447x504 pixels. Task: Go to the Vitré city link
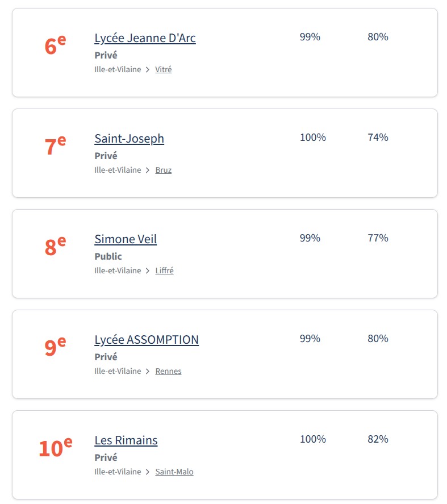pos(163,69)
